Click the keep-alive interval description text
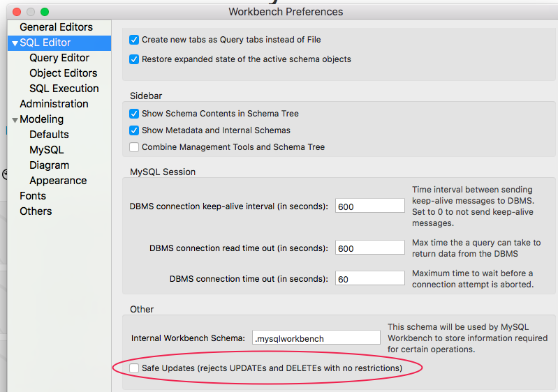 473,206
